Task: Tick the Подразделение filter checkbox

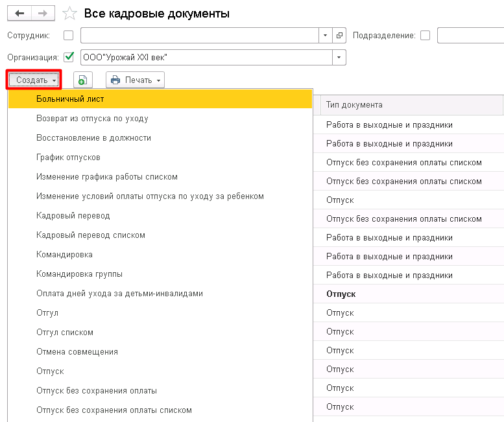Action: (426, 35)
